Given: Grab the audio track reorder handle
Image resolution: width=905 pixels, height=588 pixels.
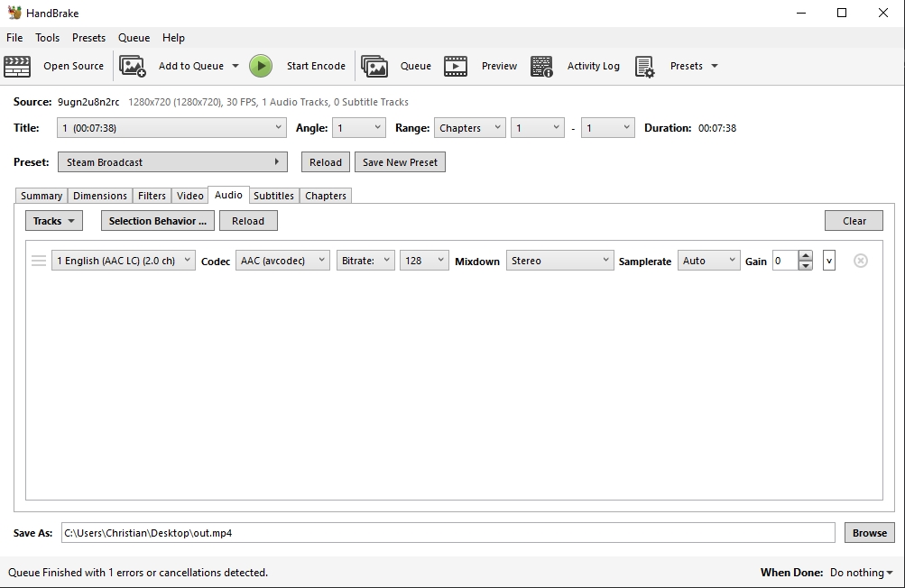Looking at the screenshot, I should coord(39,261).
